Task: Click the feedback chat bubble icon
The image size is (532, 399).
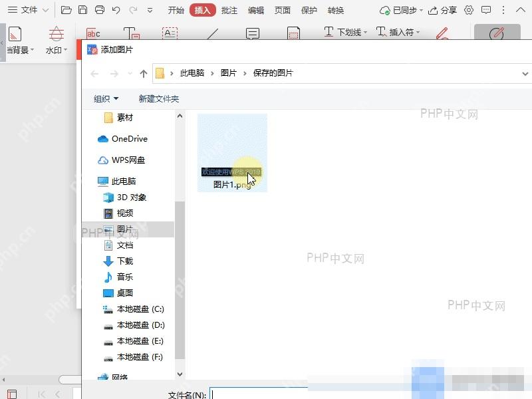Action: [486, 10]
